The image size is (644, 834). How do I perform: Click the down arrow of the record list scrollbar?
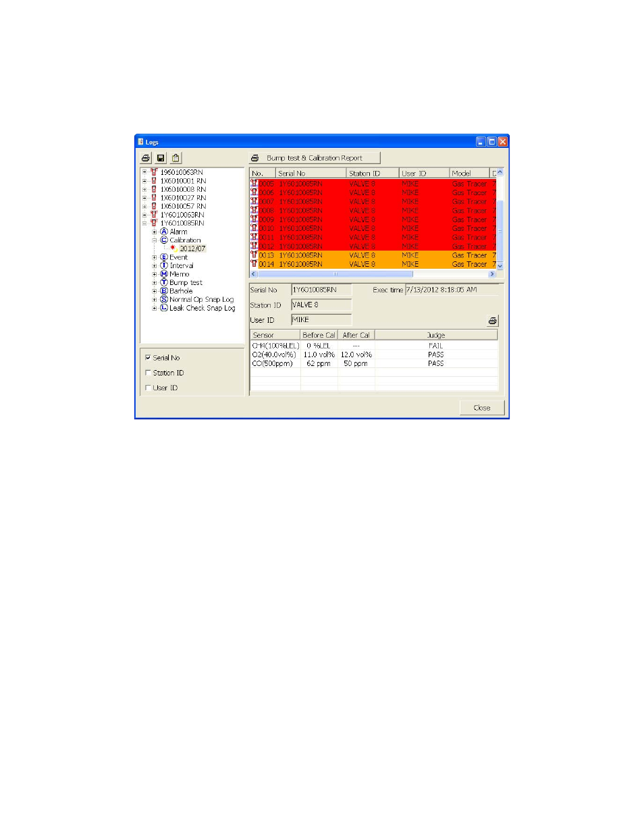tap(500, 266)
